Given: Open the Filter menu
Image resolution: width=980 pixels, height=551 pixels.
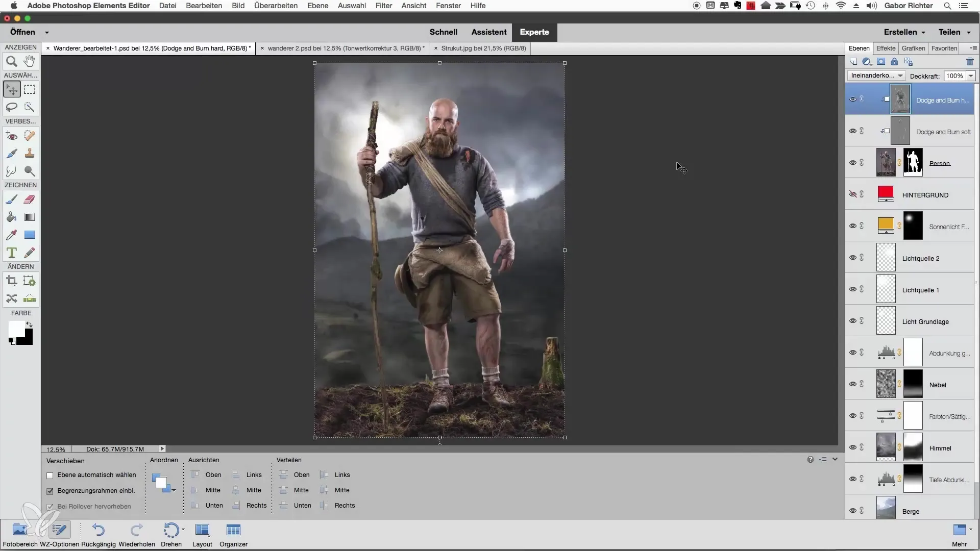Looking at the screenshot, I should [x=384, y=6].
